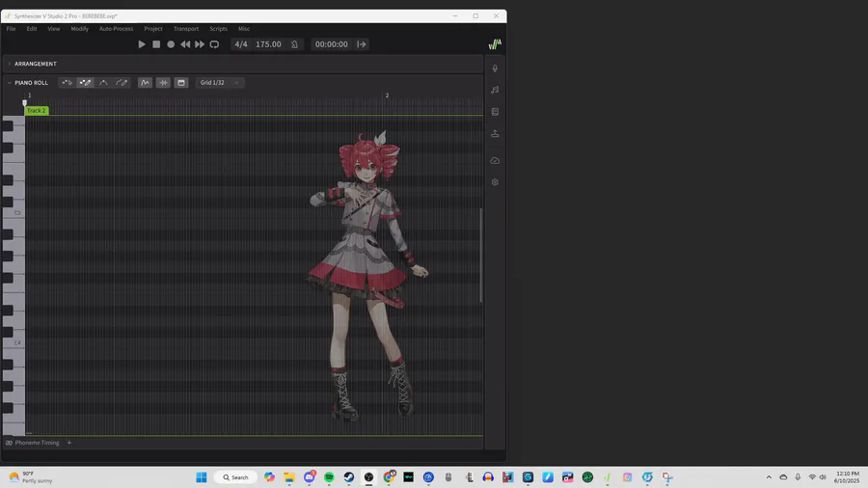Stop playback with the square Stop button
The width and height of the screenshot is (868, 488).
(x=156, y=44)
